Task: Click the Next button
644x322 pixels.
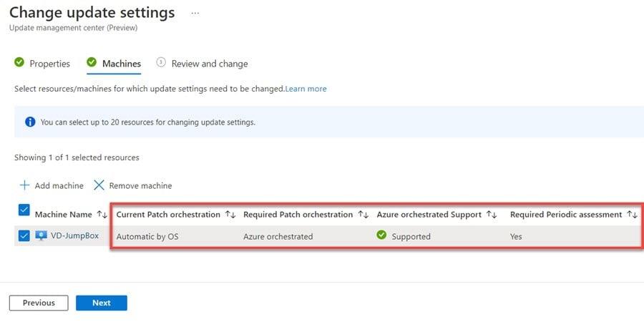Action: (102, 303)
